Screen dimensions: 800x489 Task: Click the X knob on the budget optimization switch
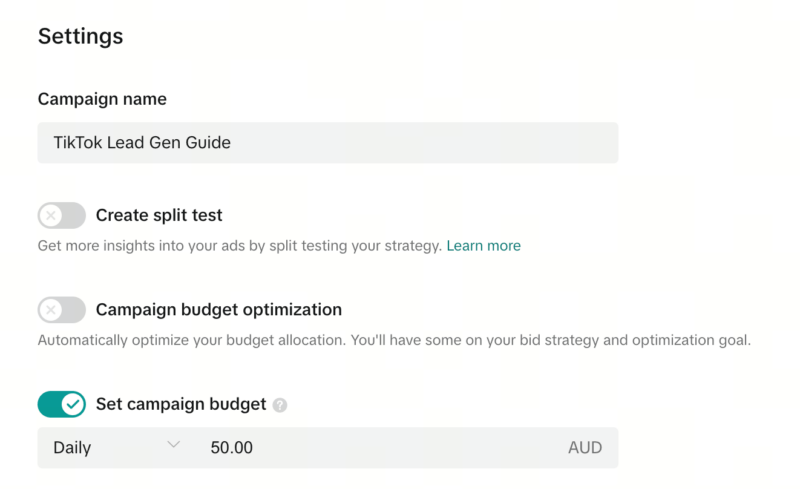[50, 310]
